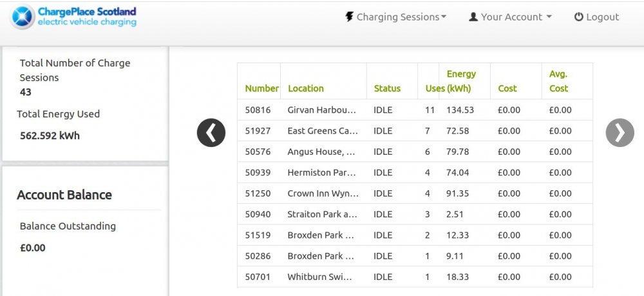Screen dimensions: 644x296
Task: Click energy value 79.78
Action: pyautogui.click(x=457, y=152)
